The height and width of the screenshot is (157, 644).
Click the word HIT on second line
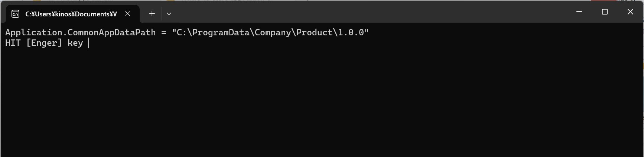coord(13,43)
